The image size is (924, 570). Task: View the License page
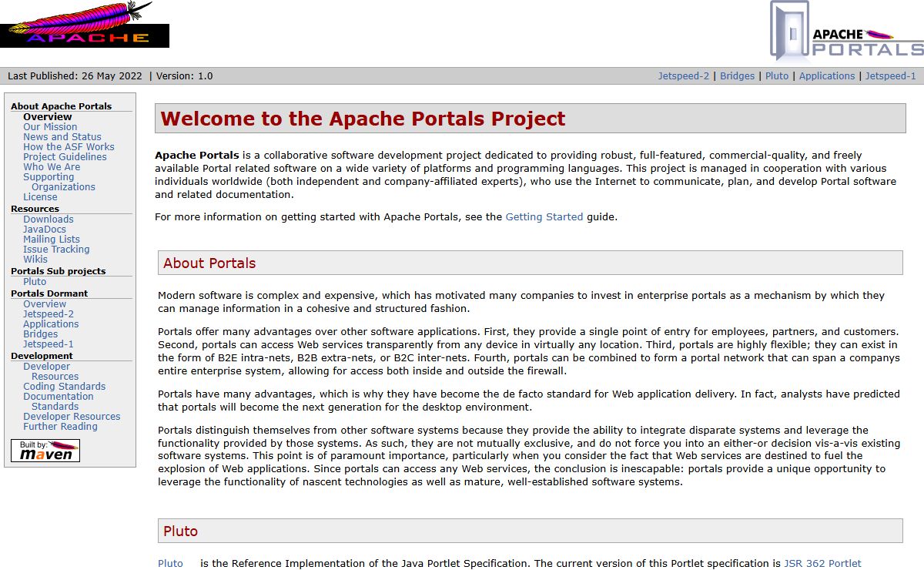pos(40,197)
